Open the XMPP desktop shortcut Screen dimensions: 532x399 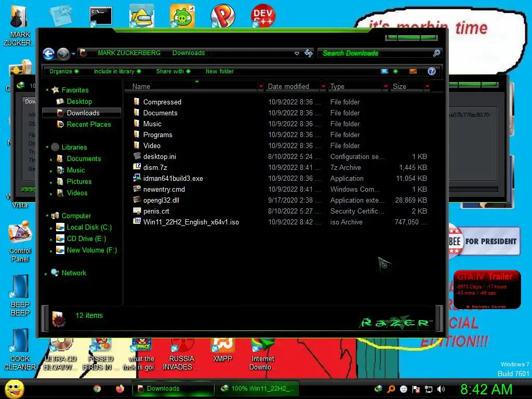tap(222, 351)
